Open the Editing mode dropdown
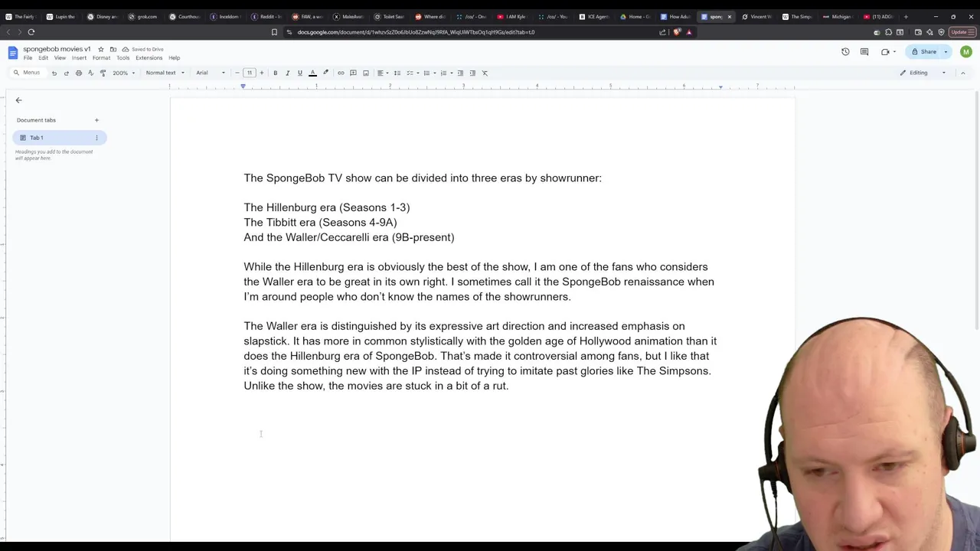This screenshot has height=551, width=980. 923,73
